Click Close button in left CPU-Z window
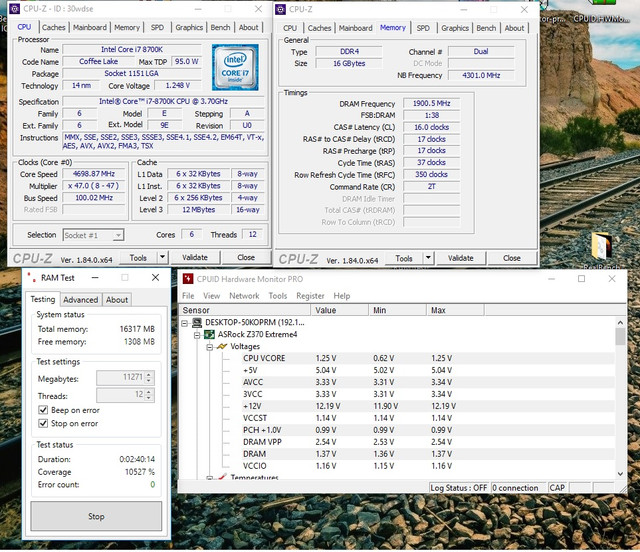The image size is (640, 552). click(246, 257)
